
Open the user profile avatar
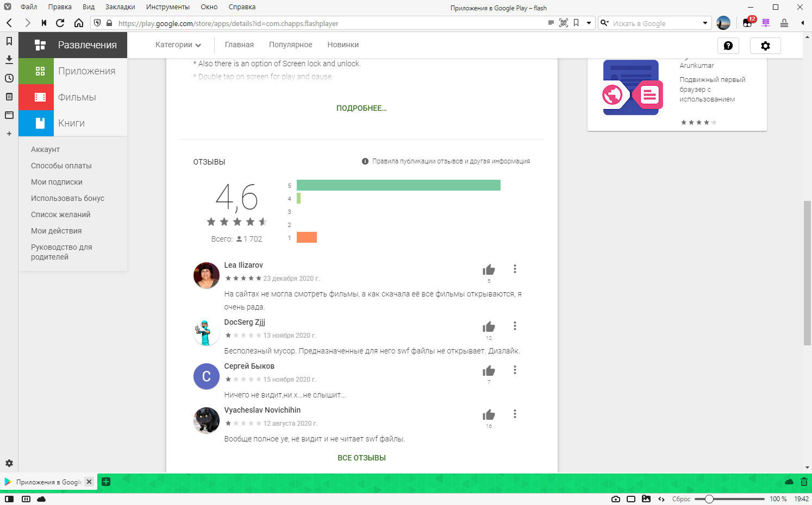click(x=723, y=23)
